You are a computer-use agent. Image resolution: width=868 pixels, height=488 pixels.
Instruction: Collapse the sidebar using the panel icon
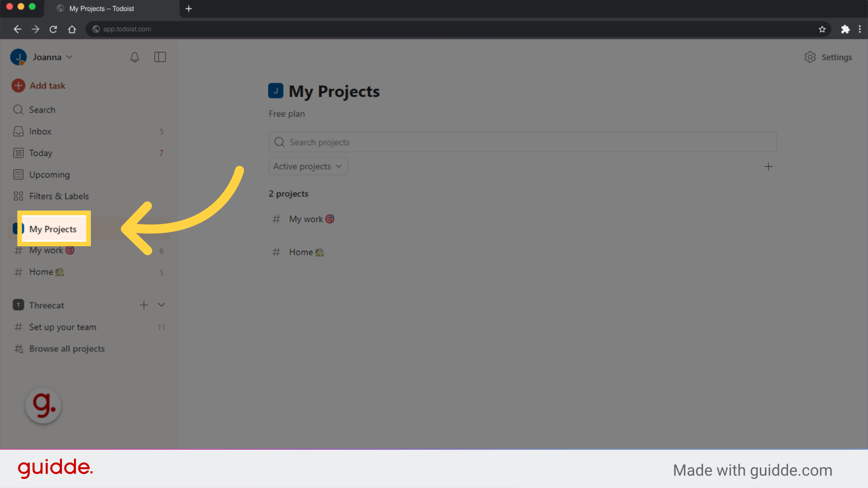(160, 57)
